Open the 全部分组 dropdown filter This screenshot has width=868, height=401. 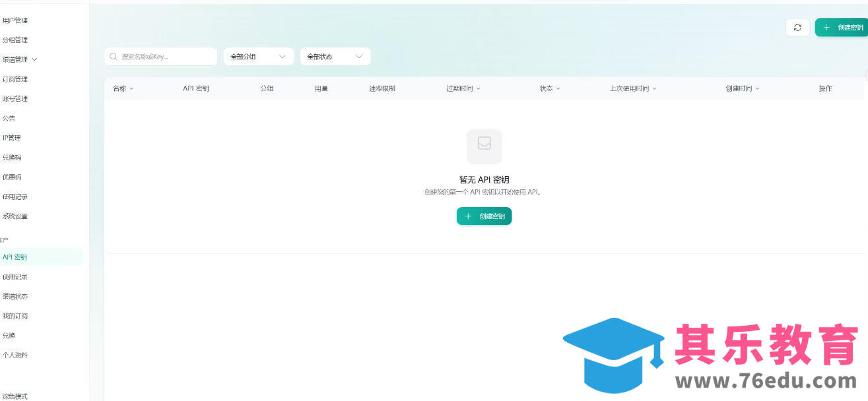pos(258,56)
